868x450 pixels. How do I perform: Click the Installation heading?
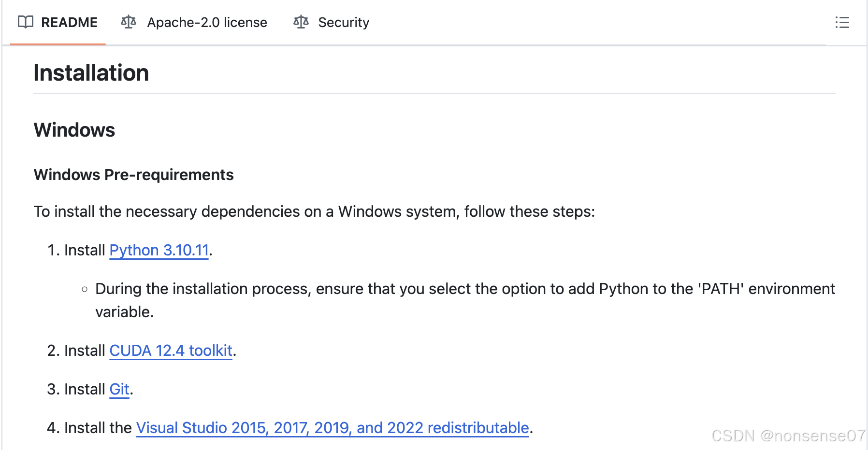91,73
